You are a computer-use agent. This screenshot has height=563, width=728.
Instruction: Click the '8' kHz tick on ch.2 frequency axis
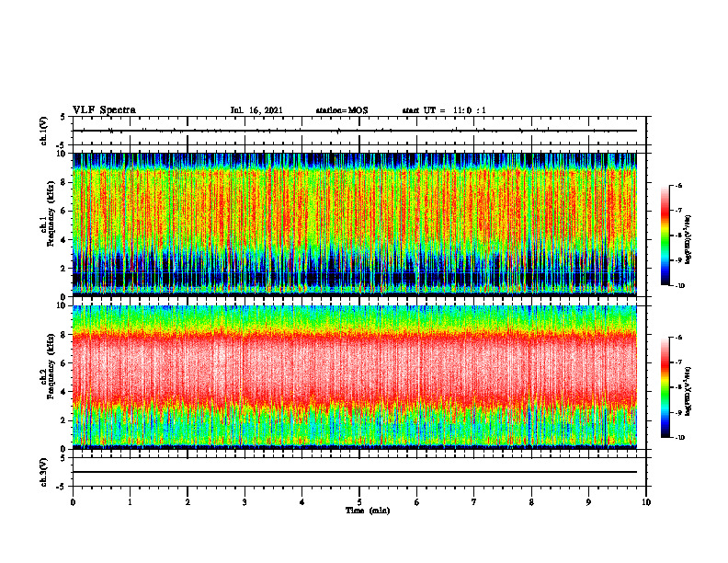63,335
